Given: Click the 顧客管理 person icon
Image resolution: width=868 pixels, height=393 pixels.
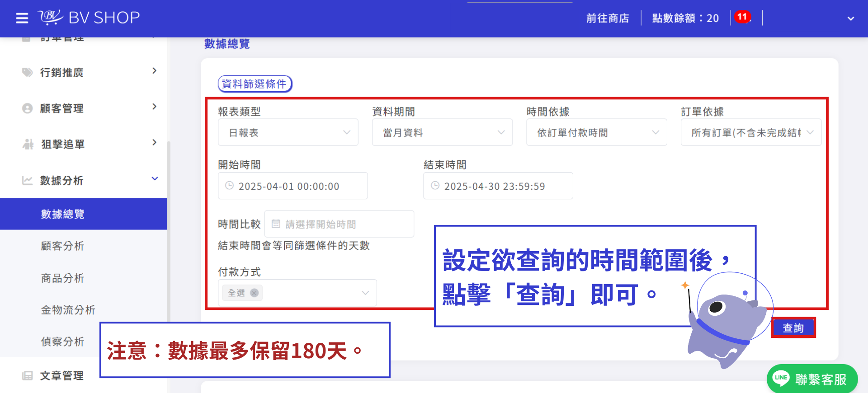Looking at the screenshot, I should 28,108.
